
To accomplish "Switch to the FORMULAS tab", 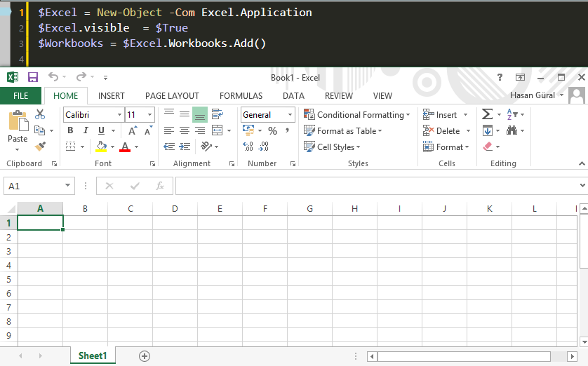I will 241,96.
